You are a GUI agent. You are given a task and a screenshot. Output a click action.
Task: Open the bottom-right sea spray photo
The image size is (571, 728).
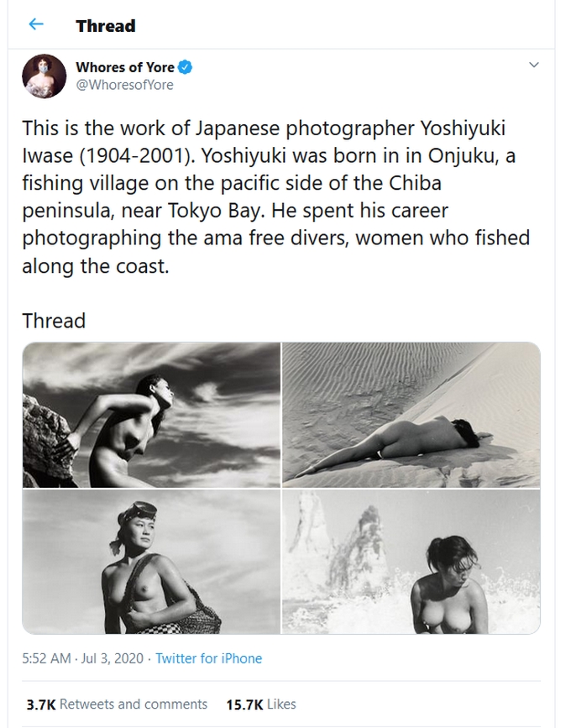coord(411,563)
